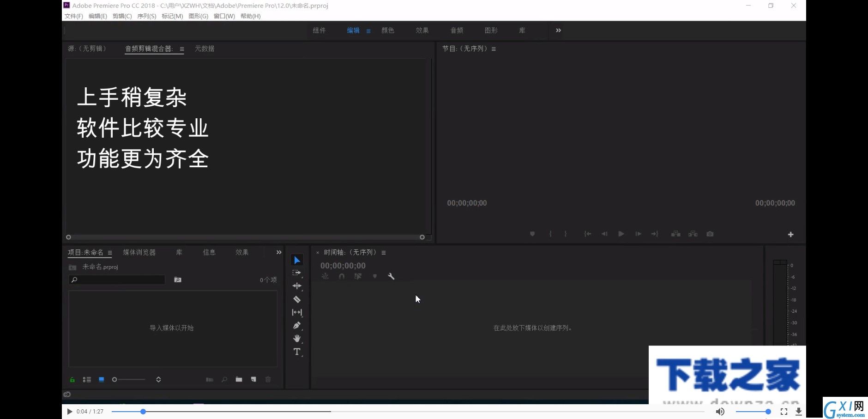Click Clear trash icon in project panel
Screen dimensions: 868x419
pos(268,380)
